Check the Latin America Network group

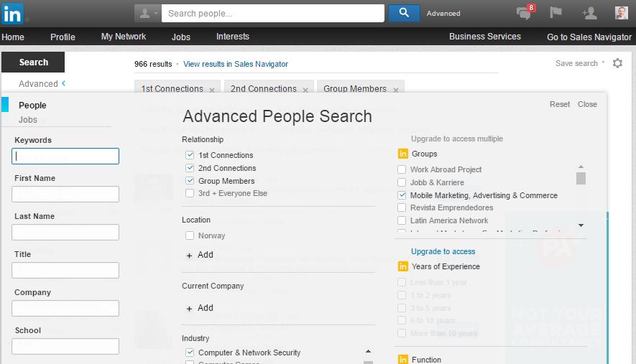tap(402, 220)
